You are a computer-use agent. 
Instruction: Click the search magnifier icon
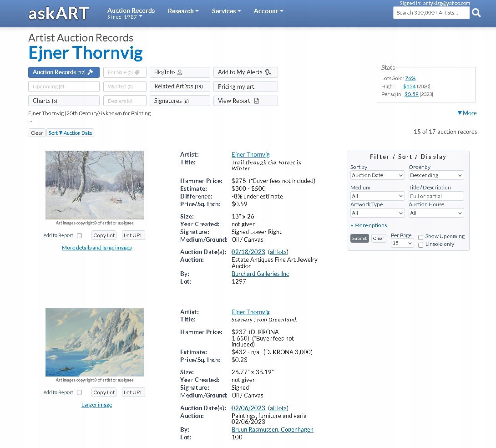(476, 13)
